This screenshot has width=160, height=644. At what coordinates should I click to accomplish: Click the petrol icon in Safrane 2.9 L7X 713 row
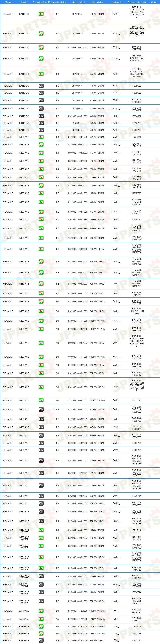(x=41, y=627)
